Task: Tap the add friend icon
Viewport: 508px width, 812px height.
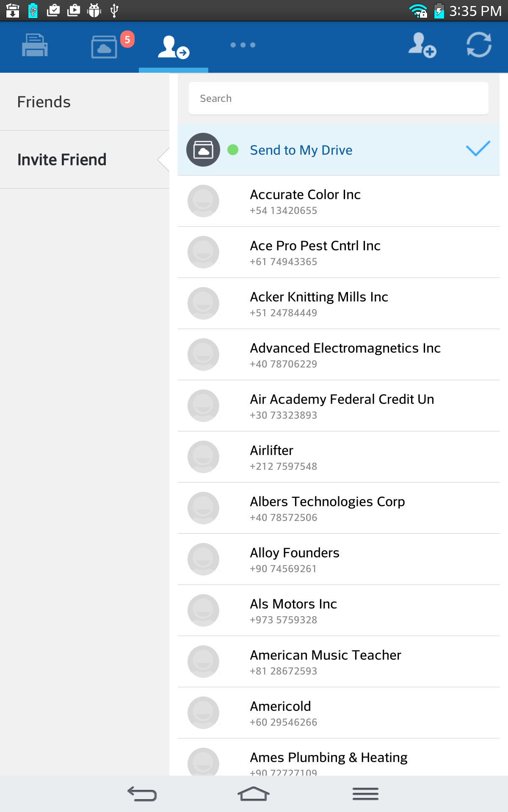Action: pyautogui.click(x=422, y=45)
